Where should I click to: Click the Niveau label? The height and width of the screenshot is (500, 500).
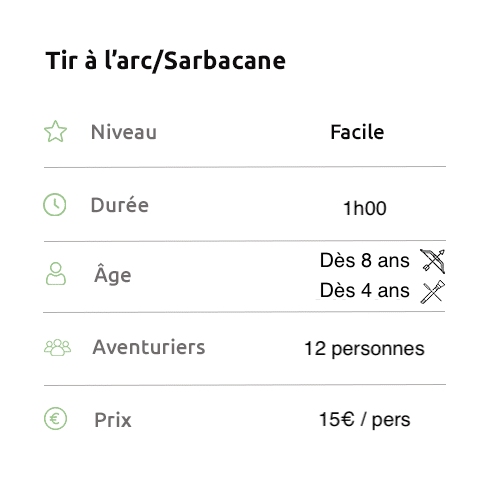[x=124, y=132]
